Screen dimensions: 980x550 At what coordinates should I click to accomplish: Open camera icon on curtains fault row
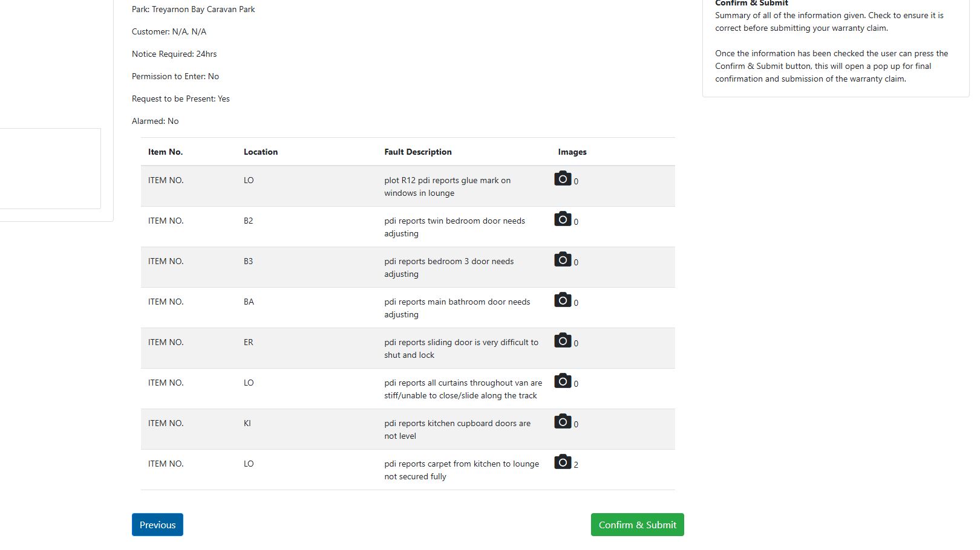click(x=563, y=381)
